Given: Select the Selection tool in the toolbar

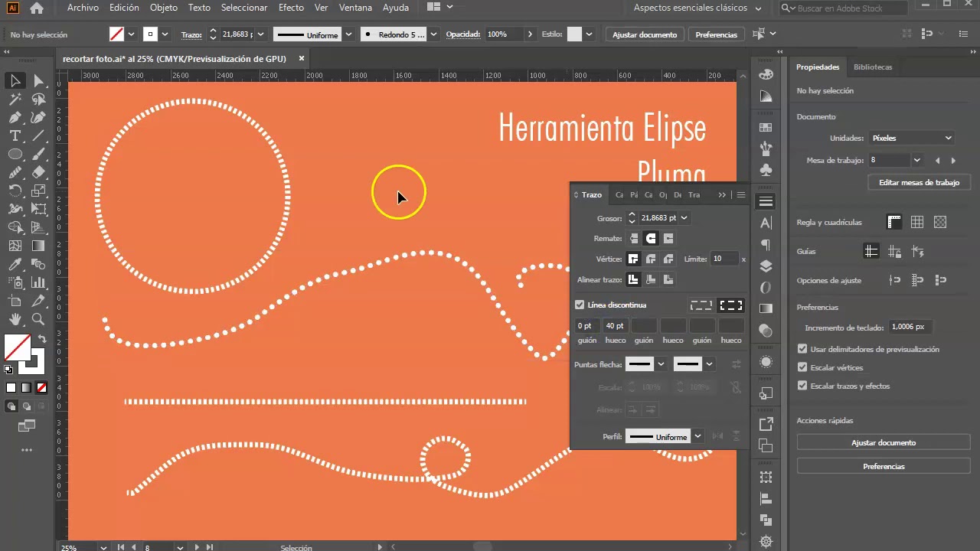Looking at the screenshot, I should [x=13, y=82].
